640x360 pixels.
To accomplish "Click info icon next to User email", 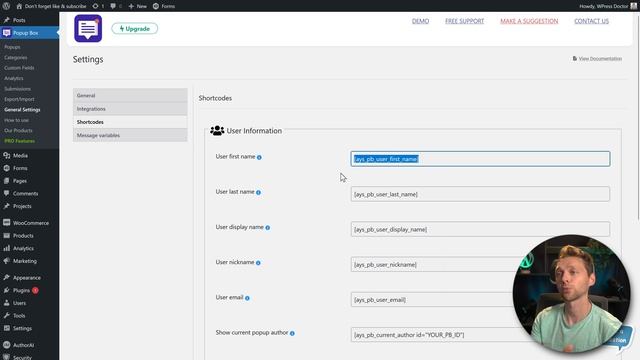I will click(247, 298).
